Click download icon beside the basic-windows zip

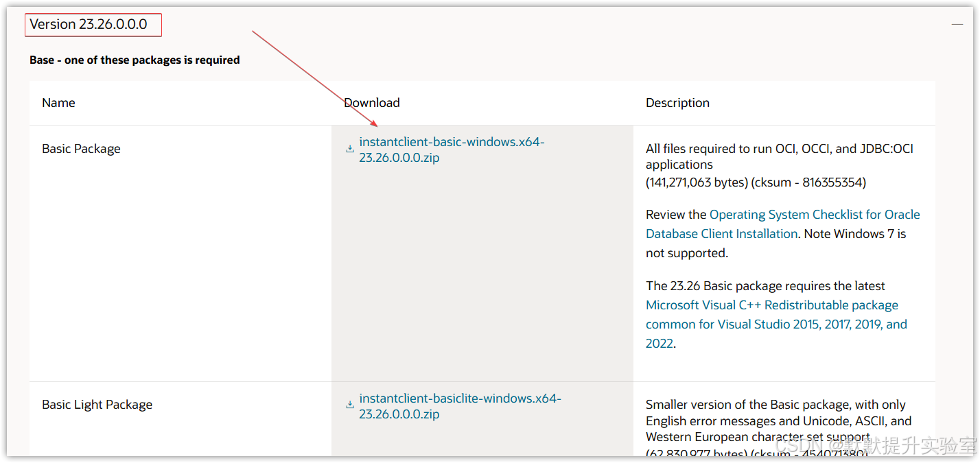coord(350,148)
